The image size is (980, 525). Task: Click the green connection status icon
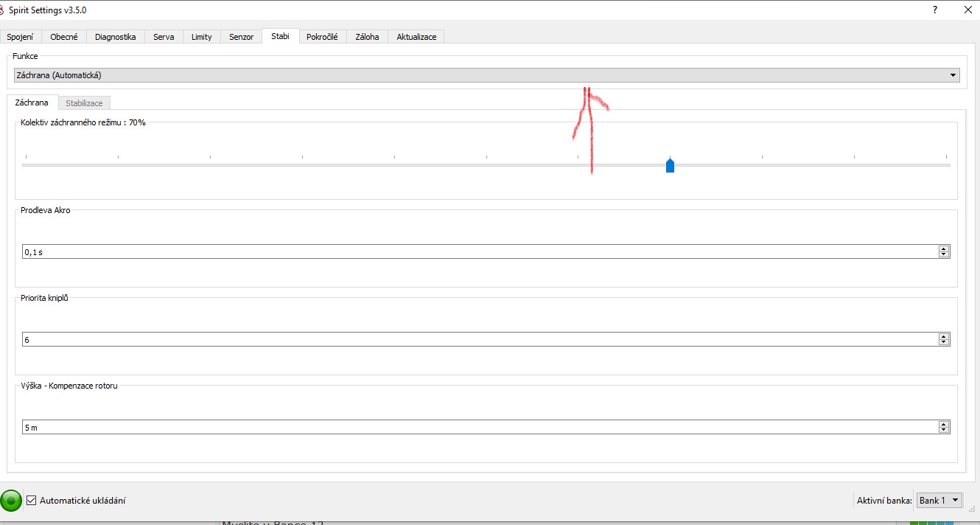[x=11, y=501]
